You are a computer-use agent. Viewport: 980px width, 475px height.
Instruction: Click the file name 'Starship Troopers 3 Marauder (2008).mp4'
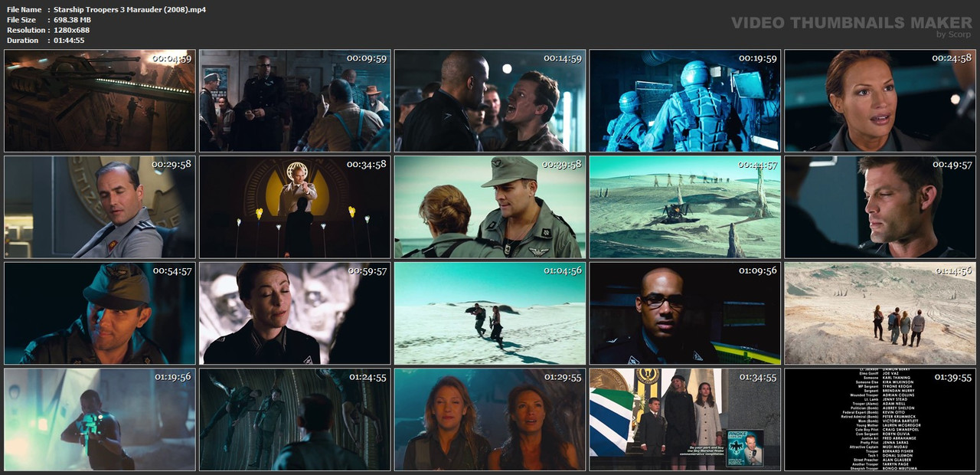coord(129,9)
